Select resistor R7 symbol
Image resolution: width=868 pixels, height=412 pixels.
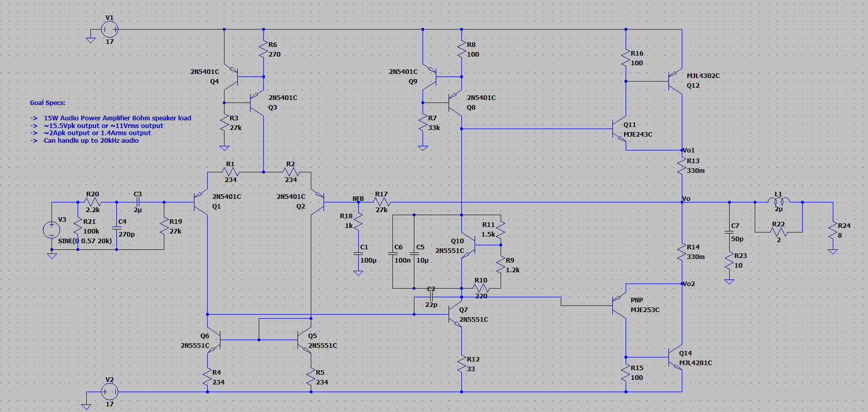click(423, 122)
